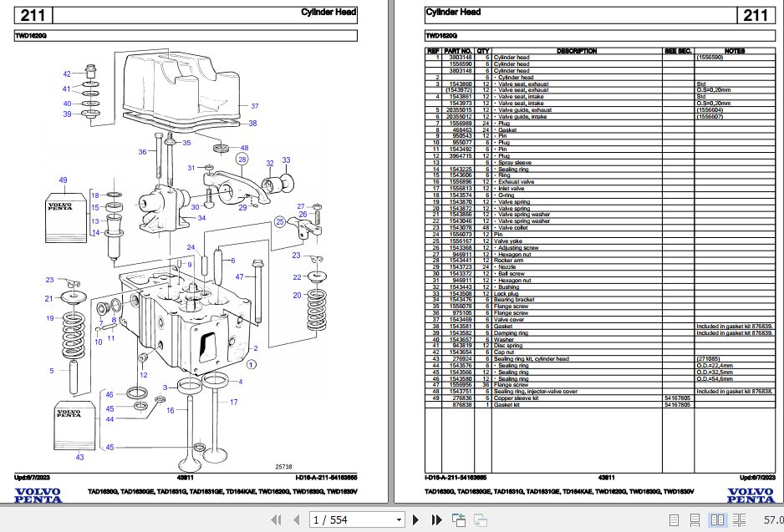The width and height of the screenshot is (784, 532).
Task: Click the NOTES column header
Action: [735, 51]
